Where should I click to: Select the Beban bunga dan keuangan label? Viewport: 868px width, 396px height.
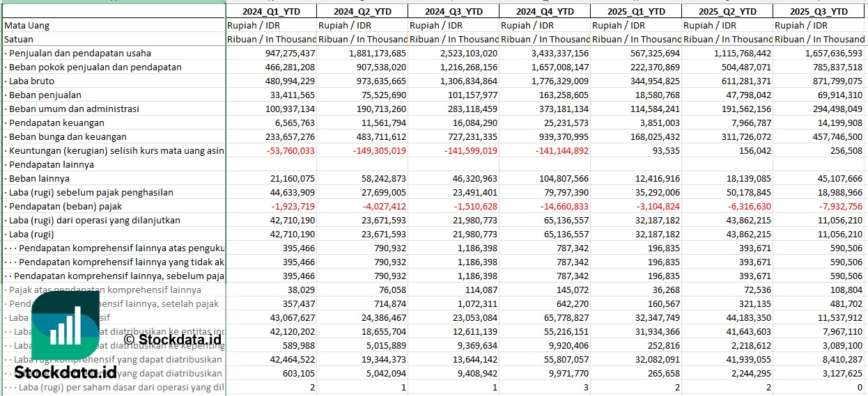68,136
